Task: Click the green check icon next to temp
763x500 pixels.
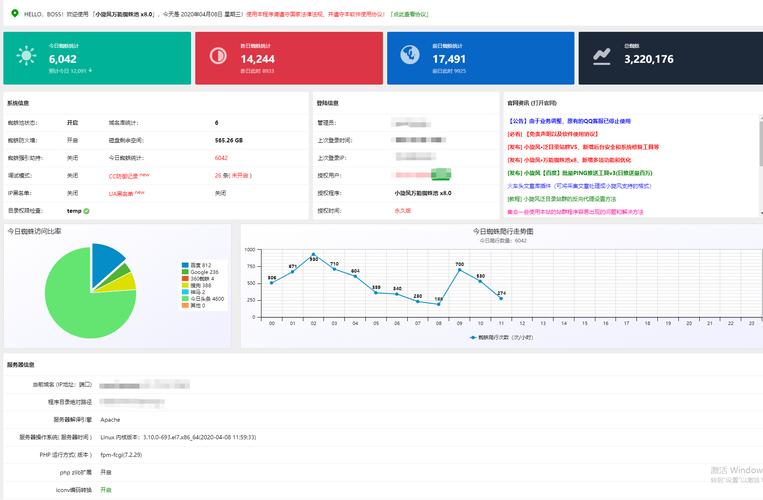Action: pyautogui.click(x=89, y=211)
